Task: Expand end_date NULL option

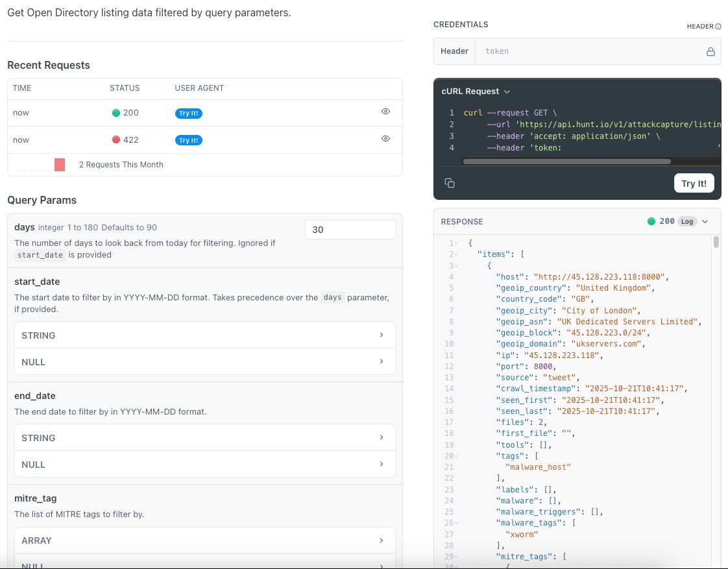Action: pyautogui.click(x=205, y=464)
